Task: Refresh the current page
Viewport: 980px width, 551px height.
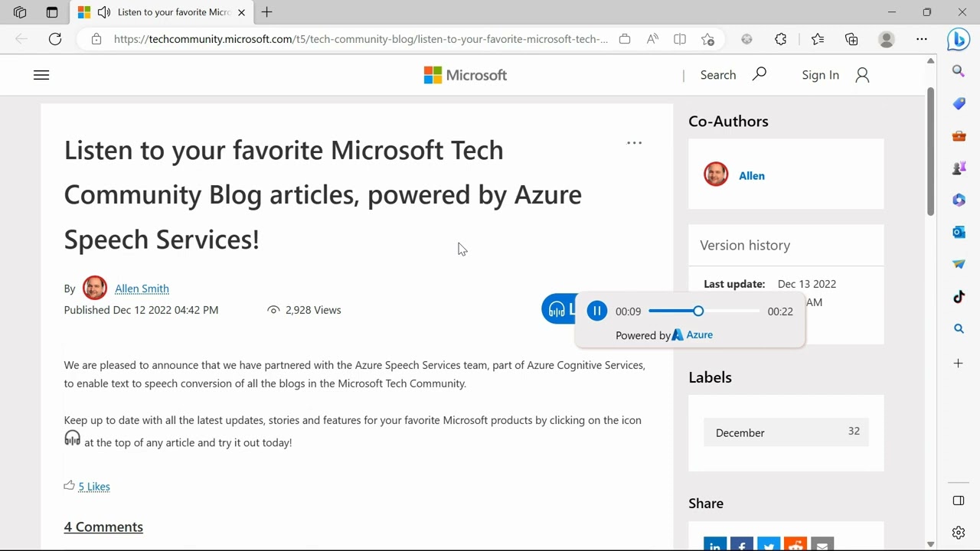Action: 55,39
